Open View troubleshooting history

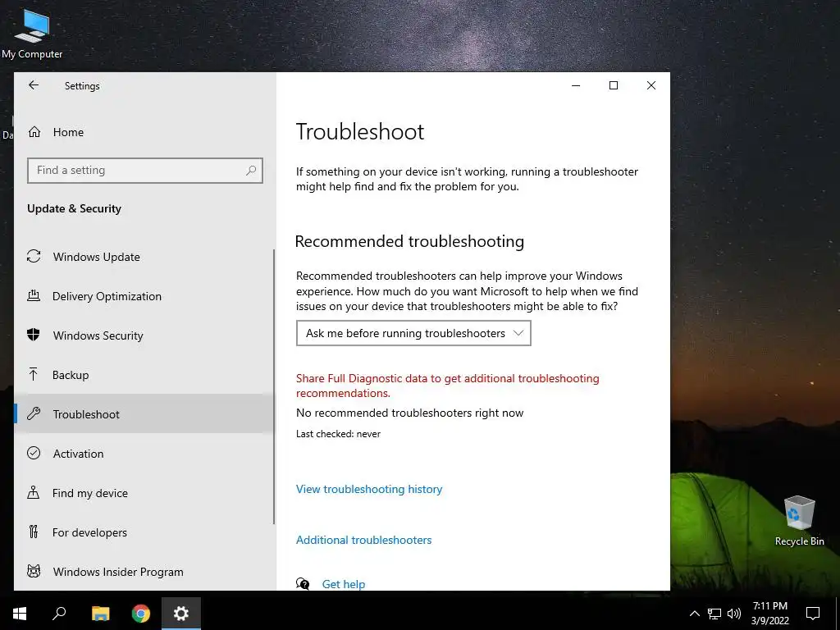tap(369, 489)
